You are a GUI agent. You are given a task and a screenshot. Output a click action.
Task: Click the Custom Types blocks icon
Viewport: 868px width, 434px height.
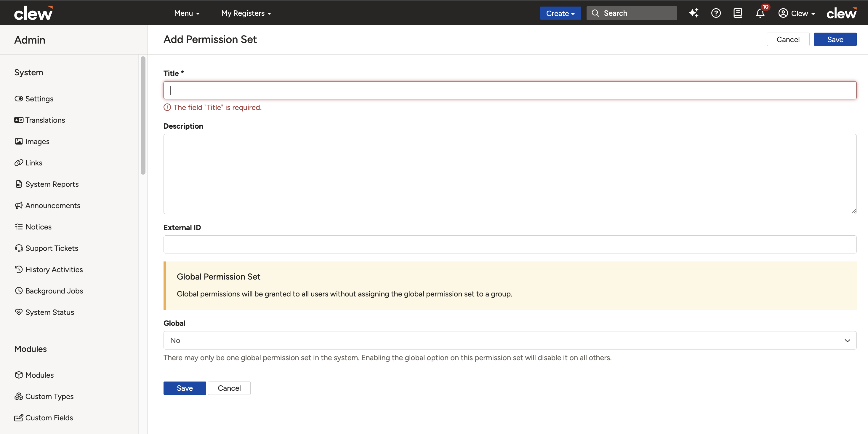[19, 396]
